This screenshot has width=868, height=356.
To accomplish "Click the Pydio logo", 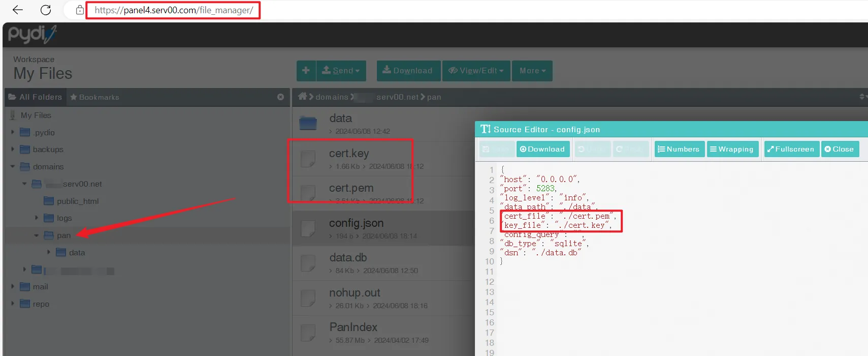I will coord(32,34).
